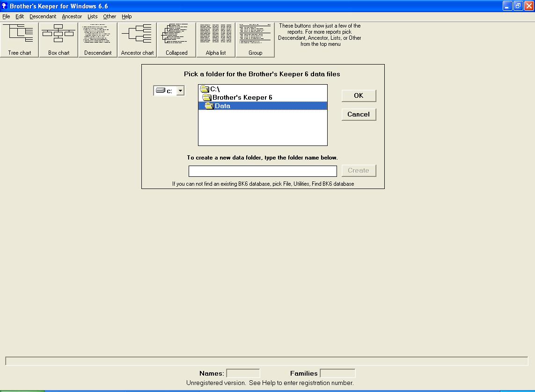Open the Help menu

126,16
